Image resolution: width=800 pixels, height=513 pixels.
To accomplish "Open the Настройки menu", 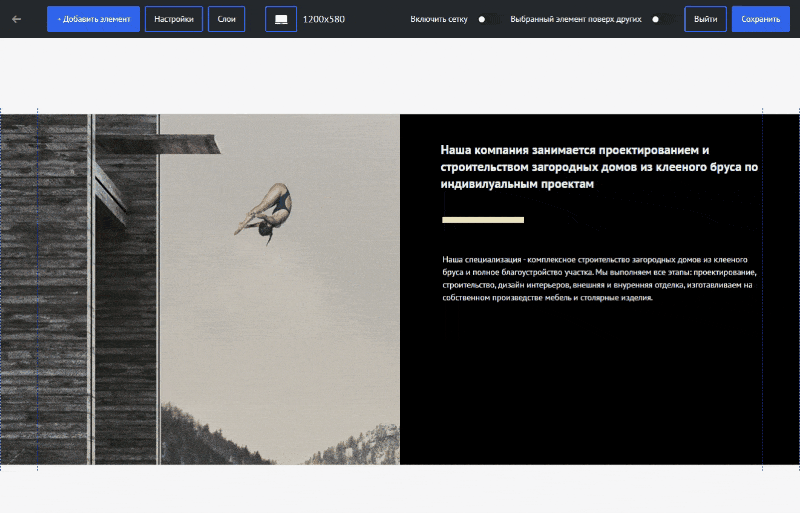I will click(x=174, y=19).
